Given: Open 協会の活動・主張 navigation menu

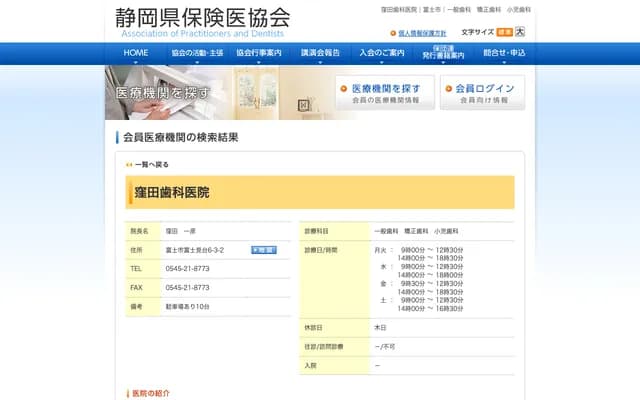Looking at the screenshot, I should (x=197, y=52).
